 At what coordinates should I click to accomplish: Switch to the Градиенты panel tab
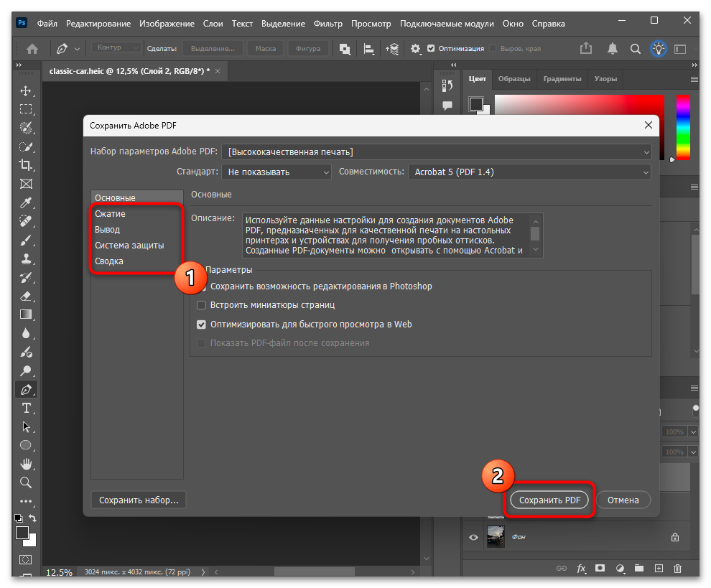(x=562, y=79)
